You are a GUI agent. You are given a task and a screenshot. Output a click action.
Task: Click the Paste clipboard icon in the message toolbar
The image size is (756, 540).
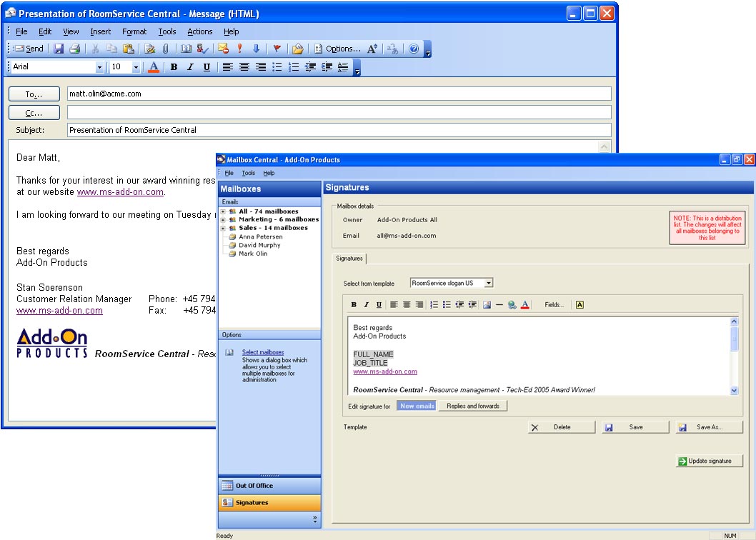(128, 49)
